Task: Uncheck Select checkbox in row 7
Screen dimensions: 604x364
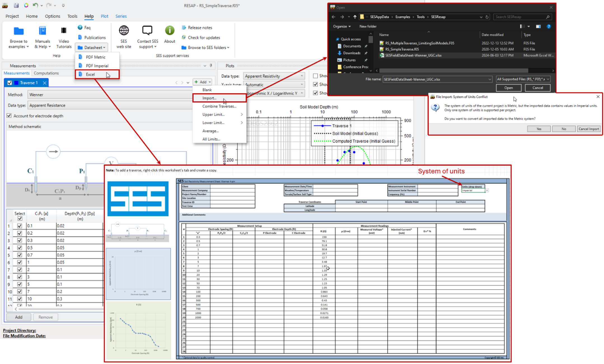Action: (20, 270)
